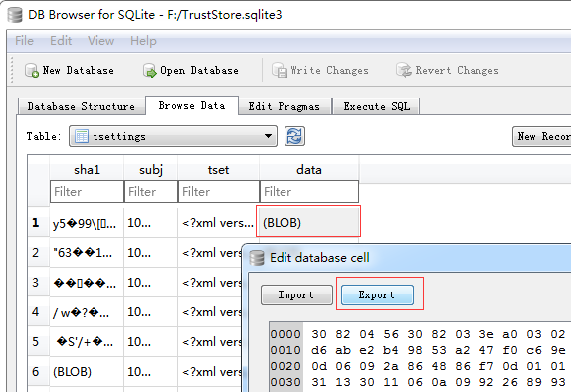Click the Edit database cell dialog icon

point(257,258)
